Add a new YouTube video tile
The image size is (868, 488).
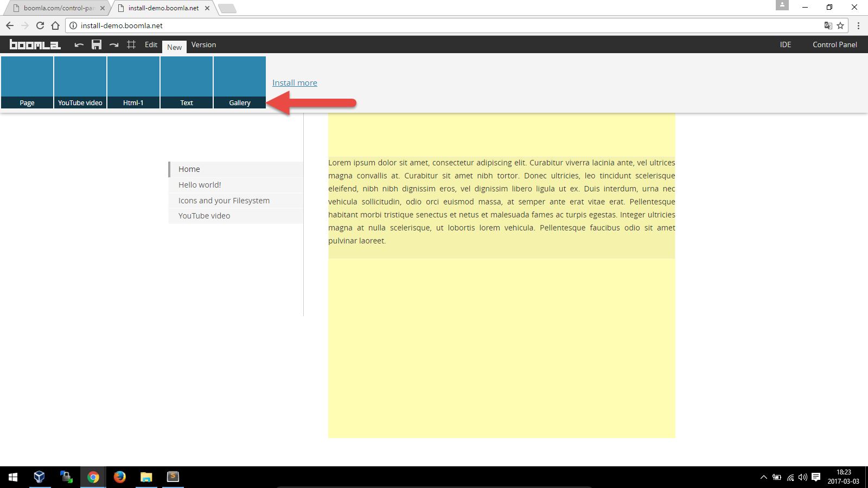(80, 82)
